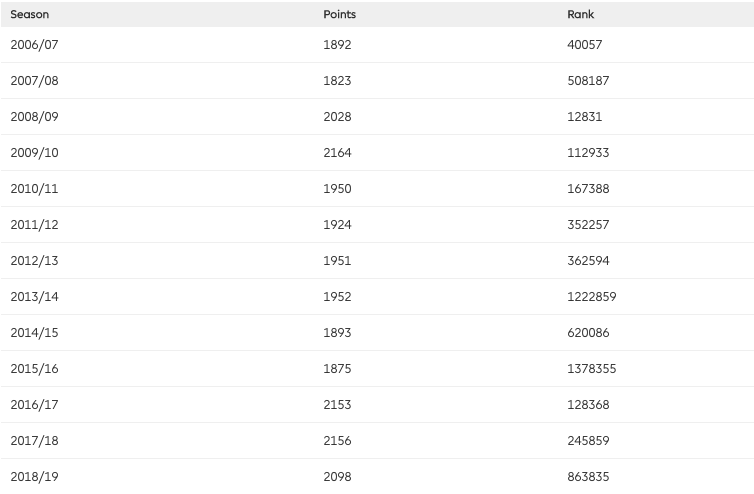Click rank value 1378355
This screenshot has height=494, width=754.
coord(591,368)
